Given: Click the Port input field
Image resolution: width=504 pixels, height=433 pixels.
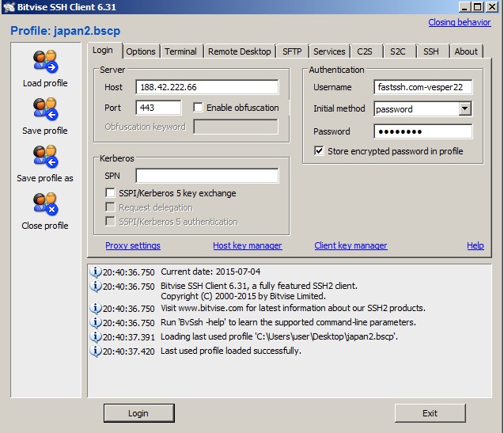Looking at the screenshot, I should click(x=158, y=108).
